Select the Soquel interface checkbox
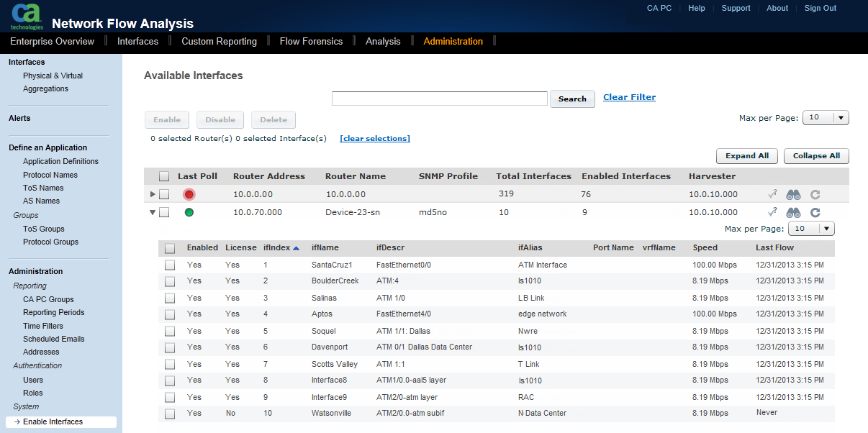 [x=170, y=332]
